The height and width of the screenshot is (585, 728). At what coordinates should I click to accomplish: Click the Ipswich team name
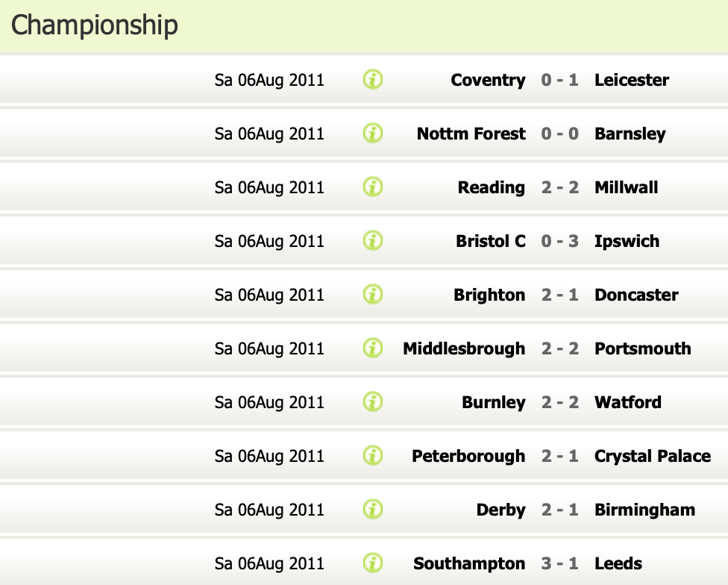[x=627, y=241]
